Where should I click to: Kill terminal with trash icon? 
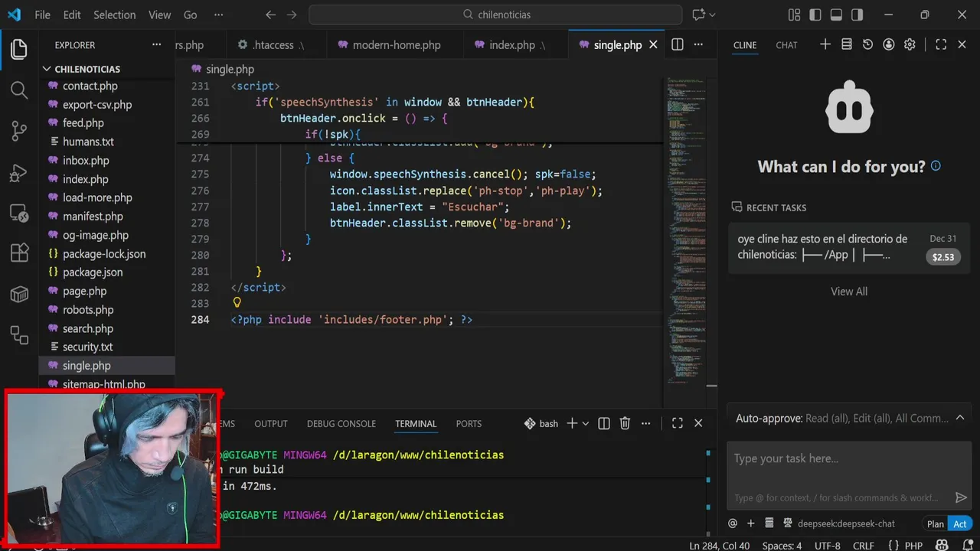625,423
